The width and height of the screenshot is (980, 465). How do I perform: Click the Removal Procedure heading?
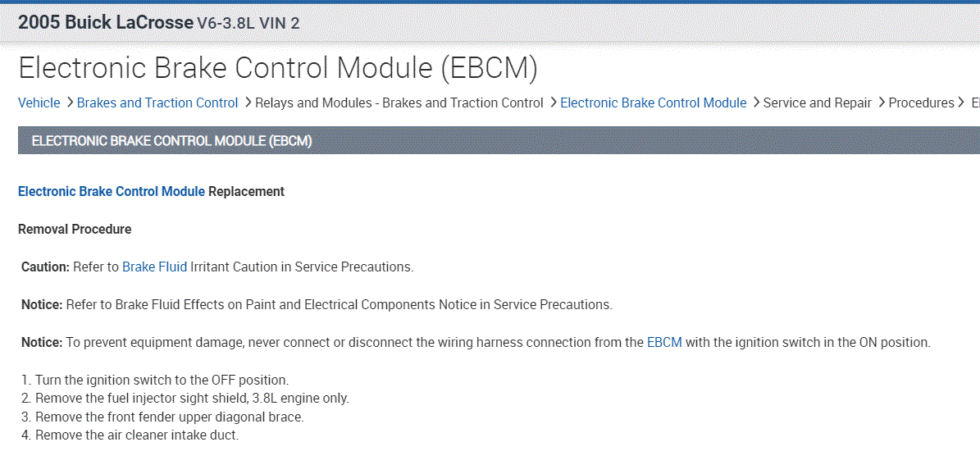[75, 230]
